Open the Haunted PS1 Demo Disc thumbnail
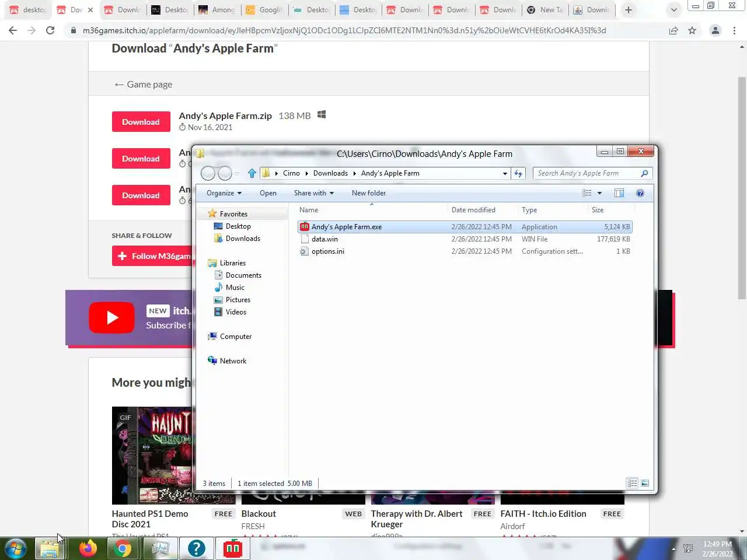 [x=152, y=455]
